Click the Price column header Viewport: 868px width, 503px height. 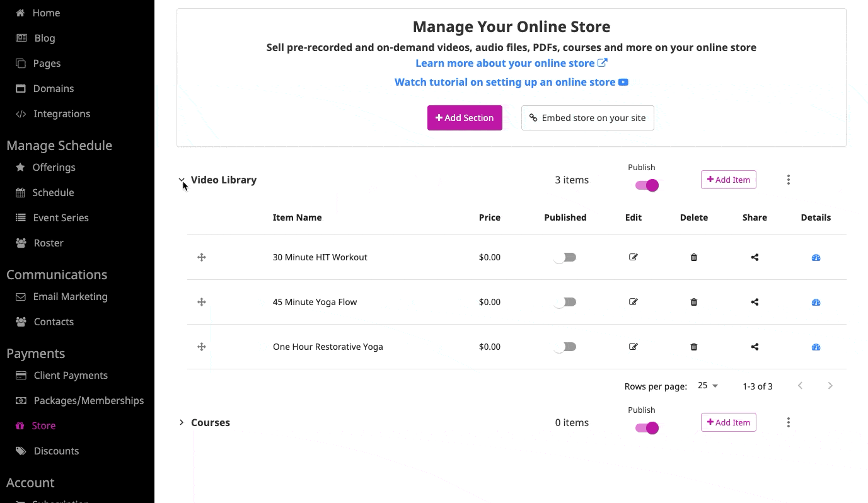click(490, 217)
